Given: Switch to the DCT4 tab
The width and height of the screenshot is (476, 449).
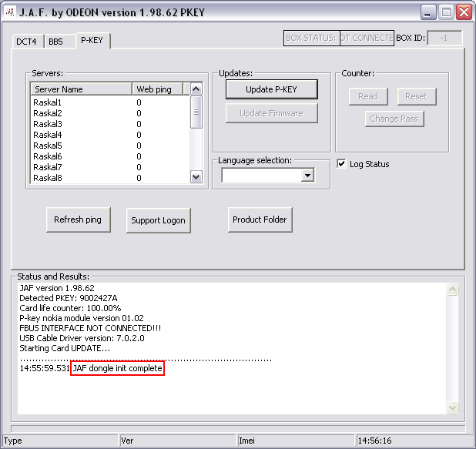Looking at the screenshot, I should click(27, 42).
